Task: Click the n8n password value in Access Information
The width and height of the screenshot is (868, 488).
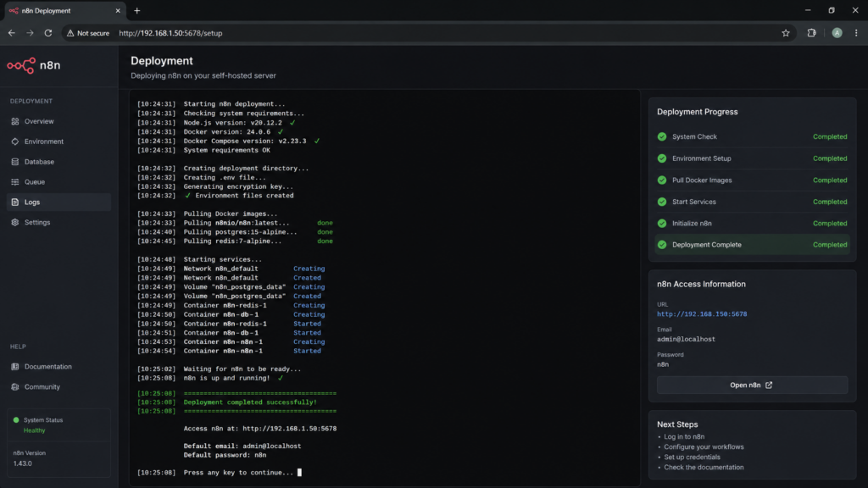Action: [x=663, y=364]
